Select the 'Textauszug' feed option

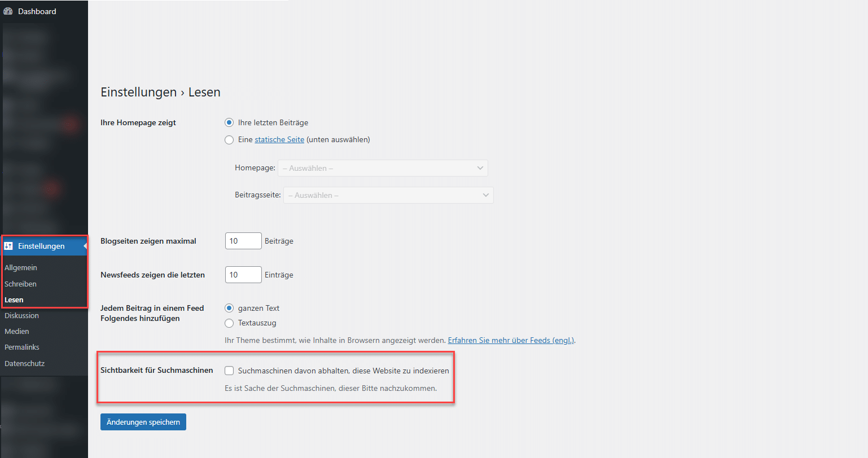pos(229,323)
